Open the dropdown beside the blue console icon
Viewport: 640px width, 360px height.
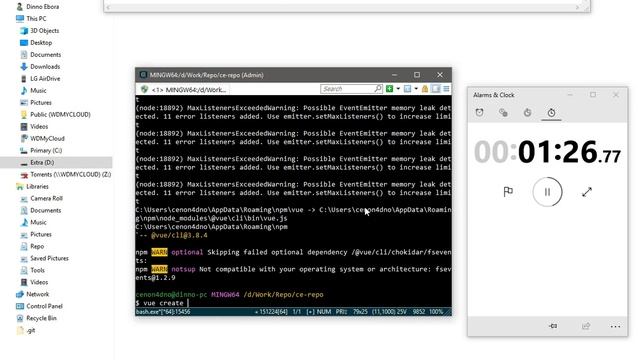click(x=416, y=89)
